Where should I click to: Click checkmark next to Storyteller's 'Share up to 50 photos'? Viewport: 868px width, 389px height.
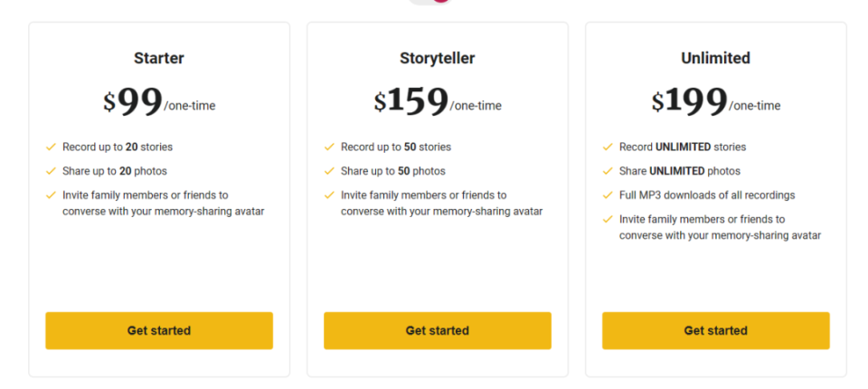pos(329,171)
